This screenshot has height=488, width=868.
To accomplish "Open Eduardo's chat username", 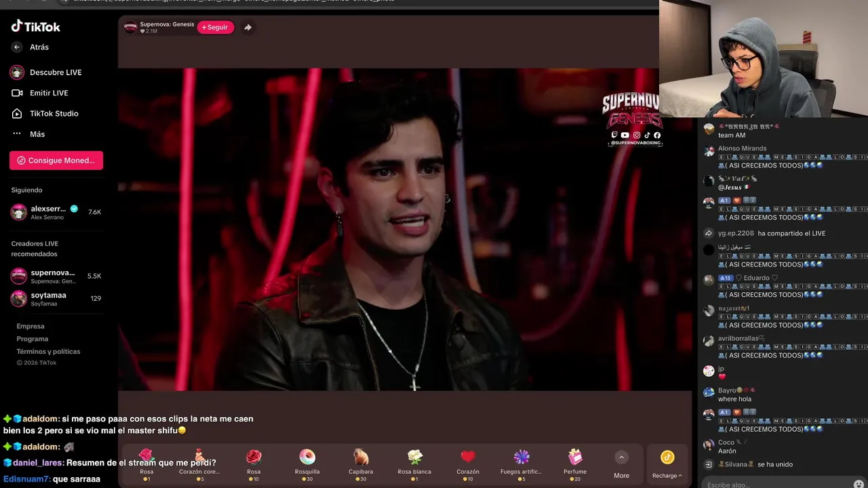I will [756, 278].
